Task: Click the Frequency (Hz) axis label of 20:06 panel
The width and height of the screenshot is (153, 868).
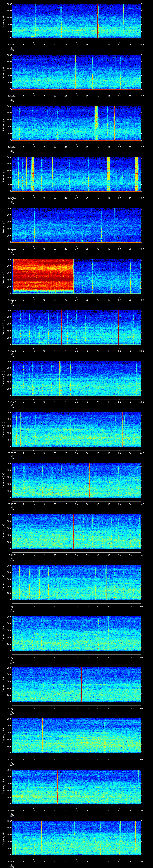Action: (x=3, y=276)
